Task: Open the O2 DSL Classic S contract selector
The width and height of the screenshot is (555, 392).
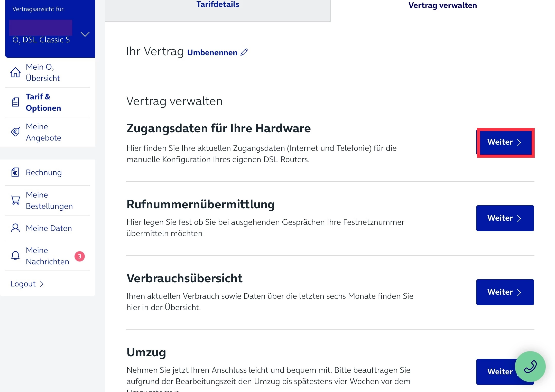Action: tap(41, 40)
